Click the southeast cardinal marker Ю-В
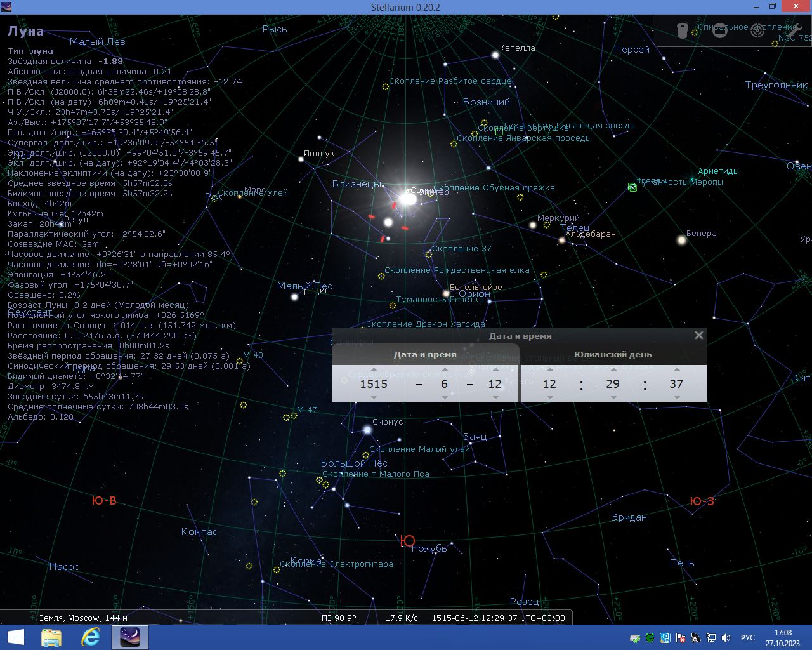 (x=104, y=501)
